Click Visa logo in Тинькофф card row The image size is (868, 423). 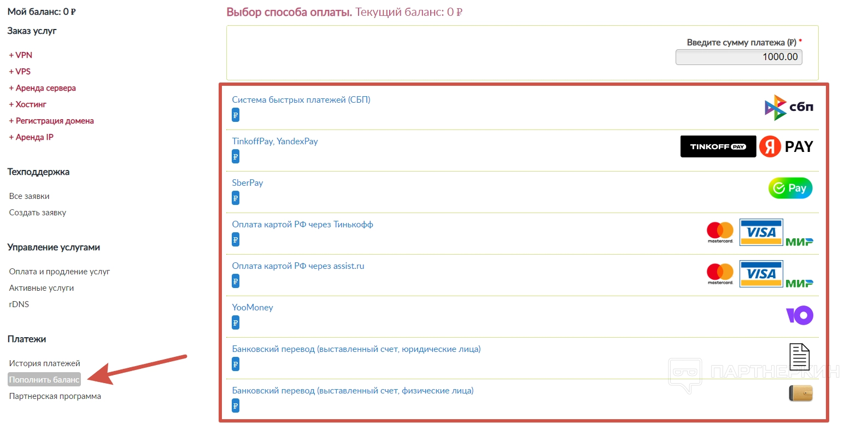click(x=761, y=232)
